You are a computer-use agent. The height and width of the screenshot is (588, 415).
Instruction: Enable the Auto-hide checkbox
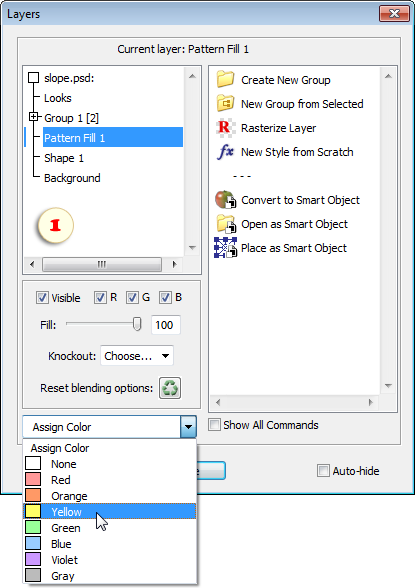click(x=323, y=471)
